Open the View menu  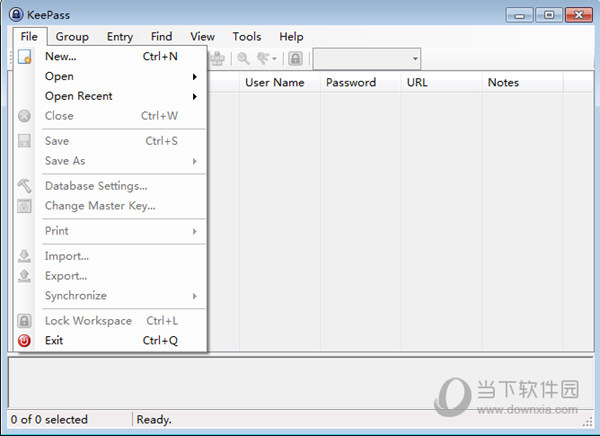[x=202, y=37]
